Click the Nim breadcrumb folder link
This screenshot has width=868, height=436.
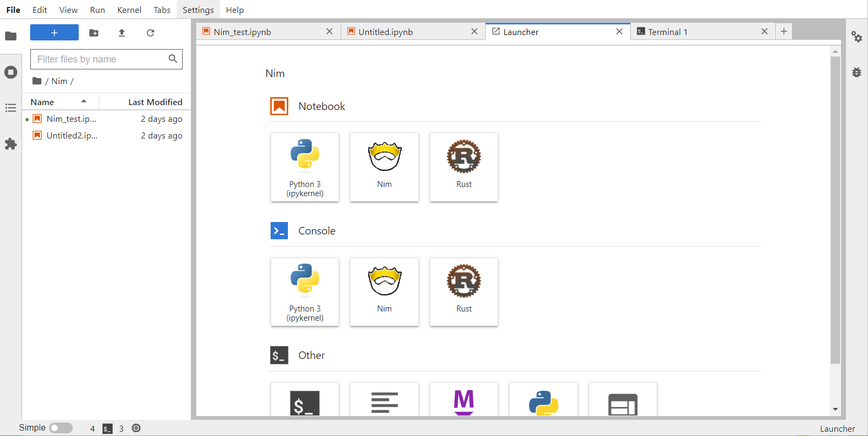pos(59,81)
